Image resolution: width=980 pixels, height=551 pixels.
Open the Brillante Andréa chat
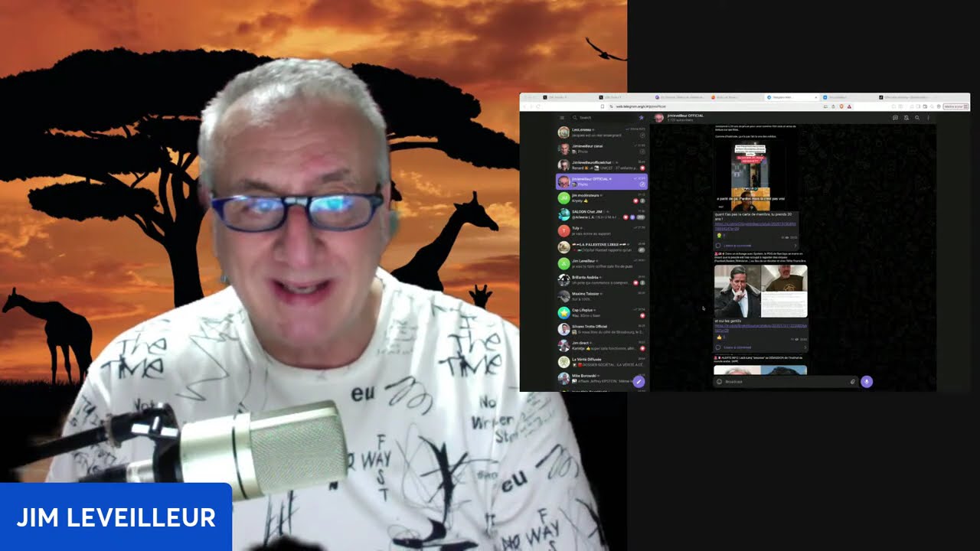(x=602, y=279)
